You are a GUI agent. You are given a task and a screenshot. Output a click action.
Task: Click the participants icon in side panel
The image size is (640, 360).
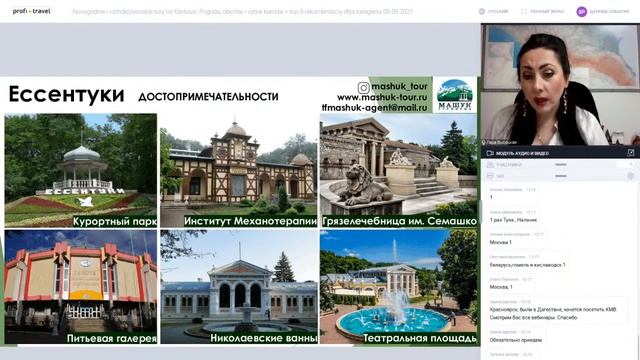490,165
